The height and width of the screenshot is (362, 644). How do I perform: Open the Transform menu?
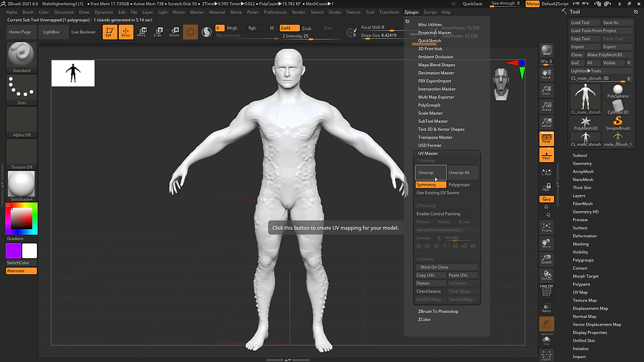(389, 12)
